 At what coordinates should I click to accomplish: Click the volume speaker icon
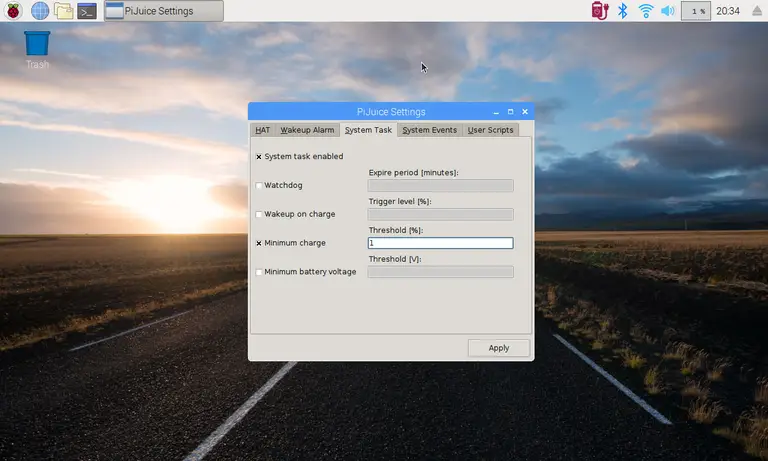(667, 11)
